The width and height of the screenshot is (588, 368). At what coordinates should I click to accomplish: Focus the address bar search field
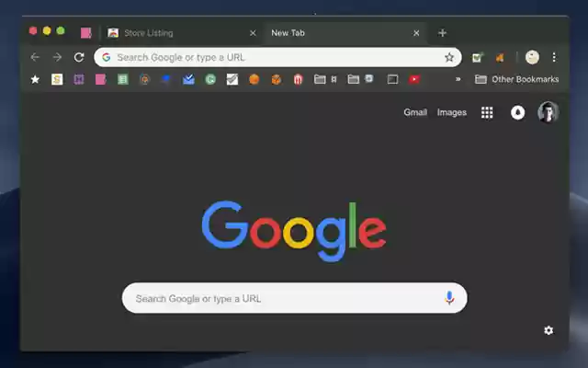pyautogui.click(x=277, y=57)
